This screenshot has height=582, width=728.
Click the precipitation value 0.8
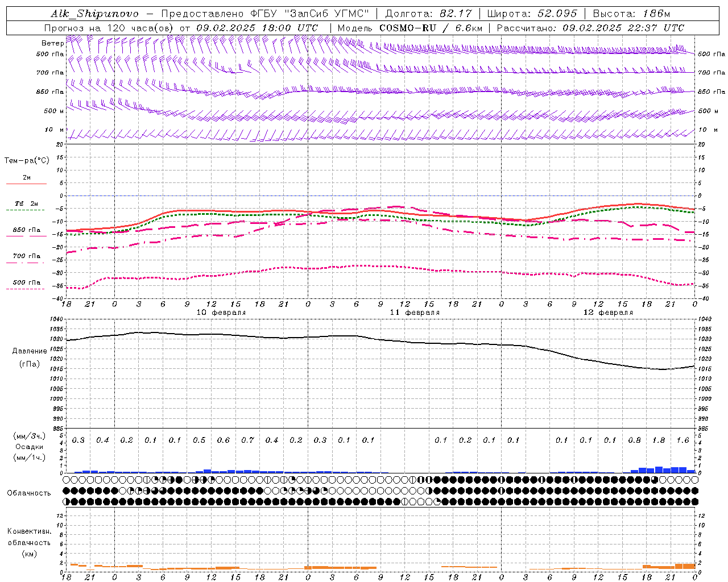tap(634, 440)
